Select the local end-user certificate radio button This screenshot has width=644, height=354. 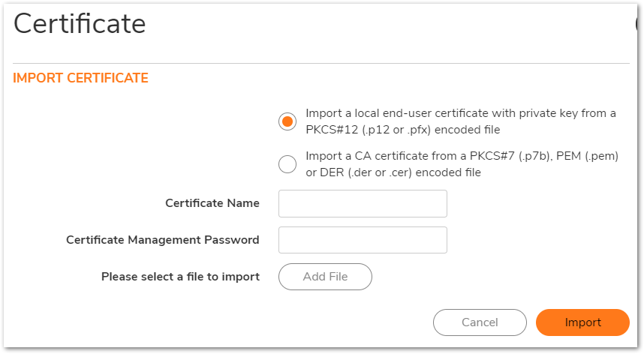(287, 121)
